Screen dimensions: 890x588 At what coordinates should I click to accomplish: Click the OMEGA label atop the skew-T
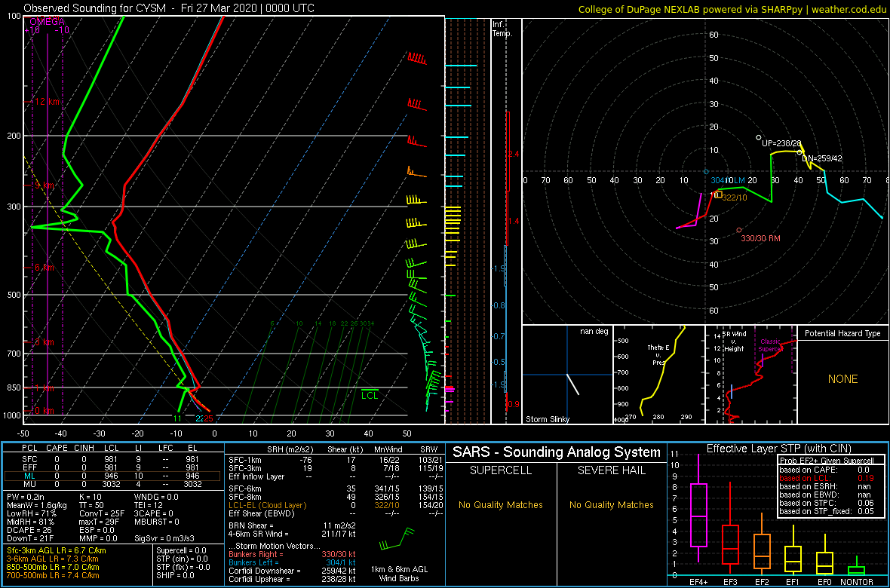tap(47, 22)
